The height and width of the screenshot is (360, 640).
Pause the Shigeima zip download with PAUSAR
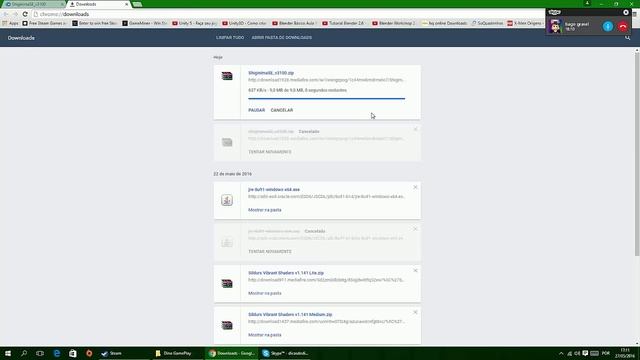coord(256,110)
